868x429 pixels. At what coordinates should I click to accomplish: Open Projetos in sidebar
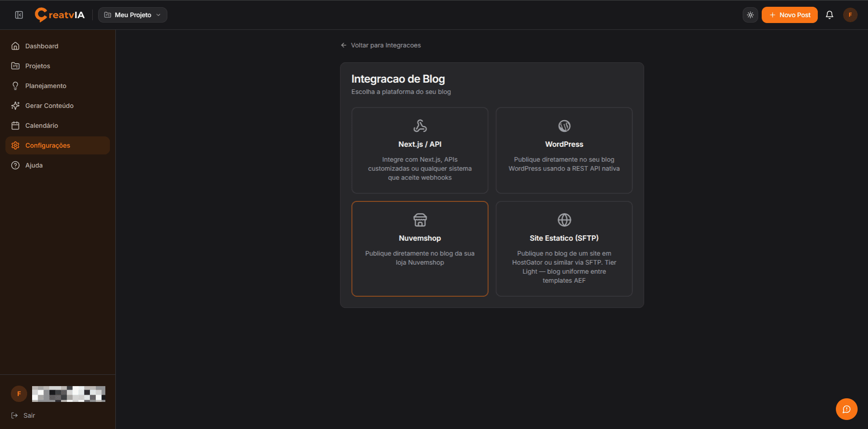57,66
